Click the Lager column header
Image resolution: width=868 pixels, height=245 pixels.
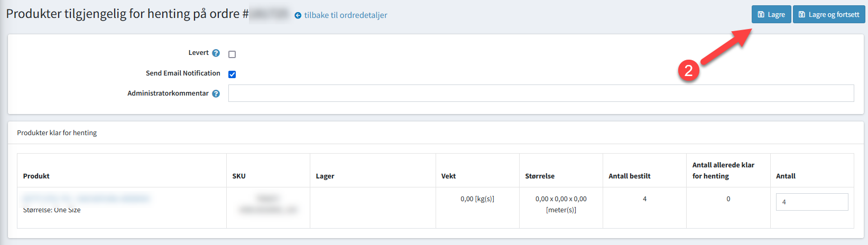(325, 176)
